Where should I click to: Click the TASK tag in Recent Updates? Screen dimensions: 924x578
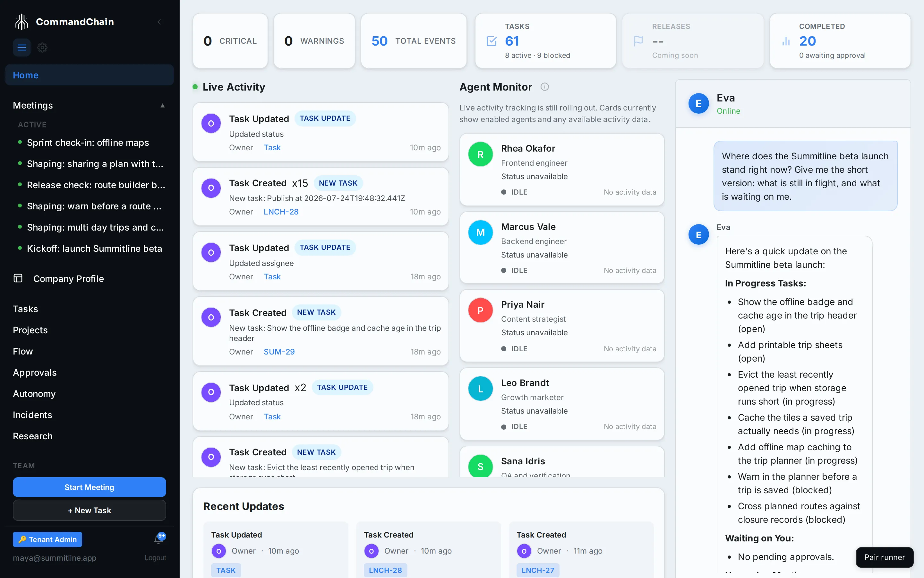pos(226,570)
